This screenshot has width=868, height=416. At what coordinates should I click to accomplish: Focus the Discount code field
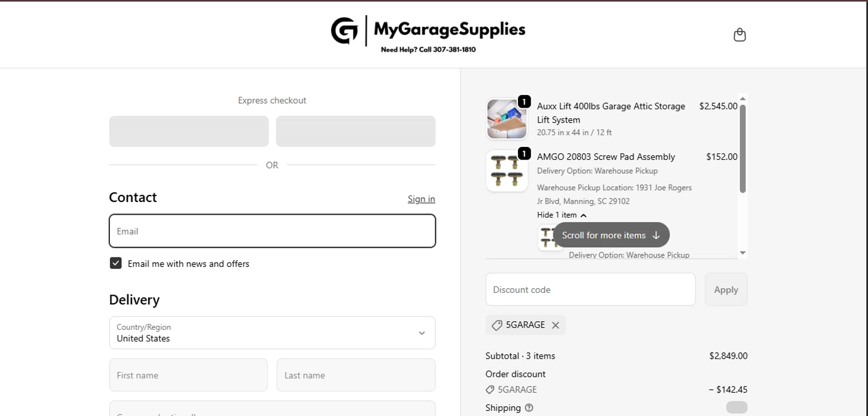(590, 289)
